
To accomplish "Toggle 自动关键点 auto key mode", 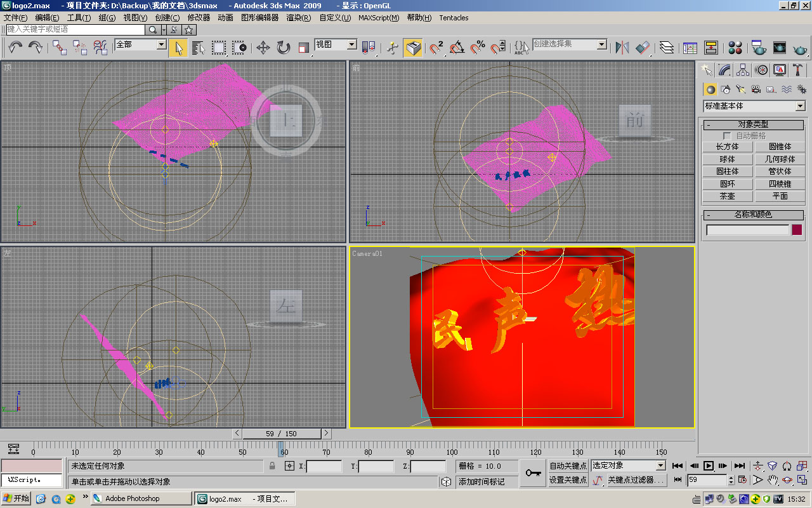I will pyautogui.click(x=568, y=466).
